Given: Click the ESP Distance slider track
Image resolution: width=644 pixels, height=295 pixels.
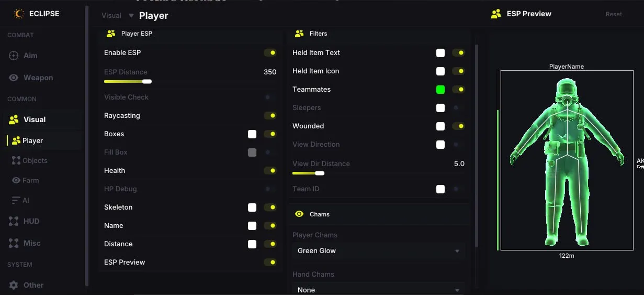Looking at the screenshot, I should (128, 81).
